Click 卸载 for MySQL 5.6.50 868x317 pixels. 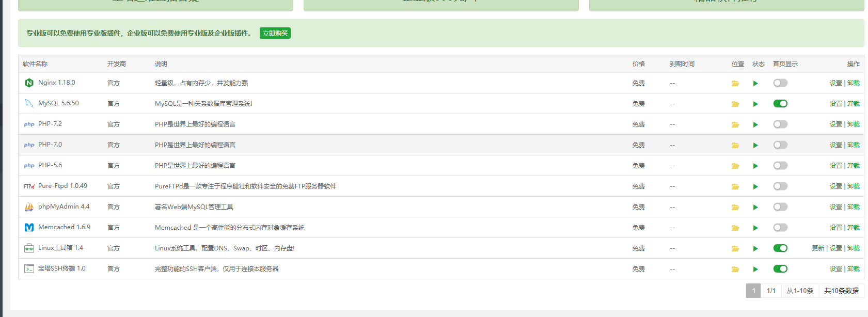854,104
